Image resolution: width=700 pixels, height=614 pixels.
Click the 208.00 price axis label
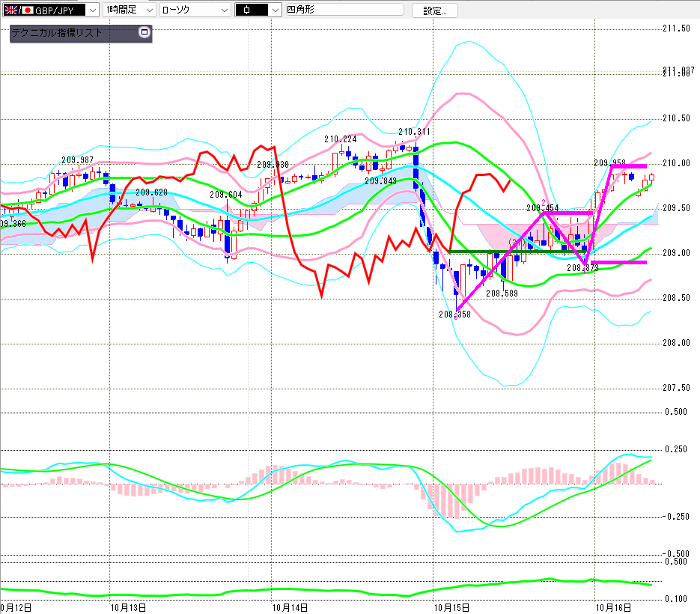click(676, 343)
